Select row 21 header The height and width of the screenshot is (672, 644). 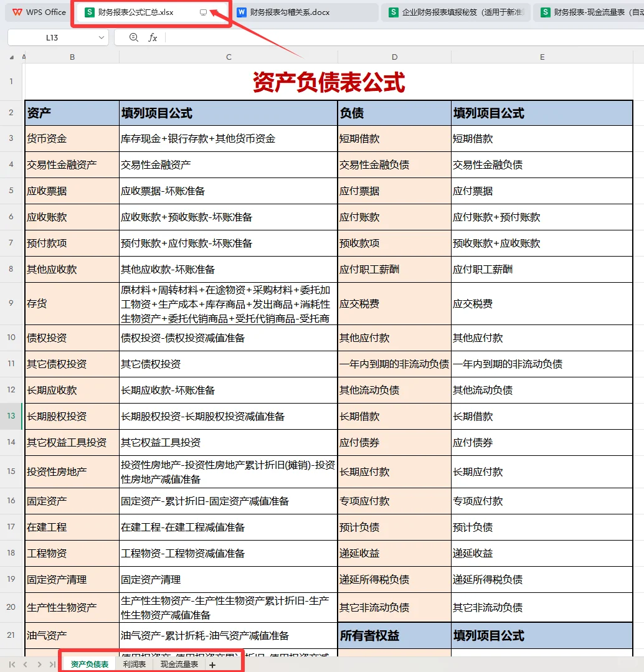click(11, 635)
